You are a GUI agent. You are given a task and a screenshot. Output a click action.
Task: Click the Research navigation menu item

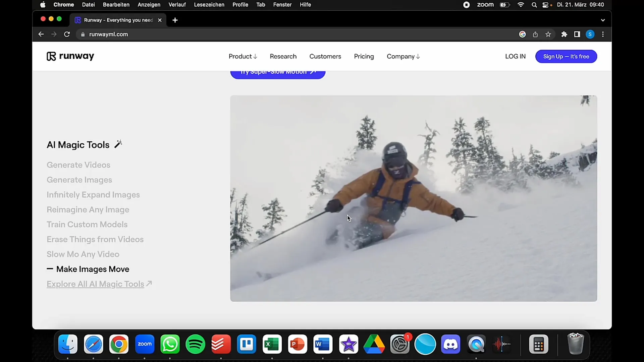click(283, 56)
